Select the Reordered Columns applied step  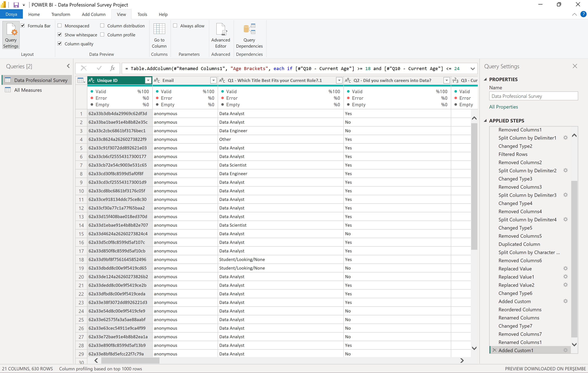tap(520, 309)
